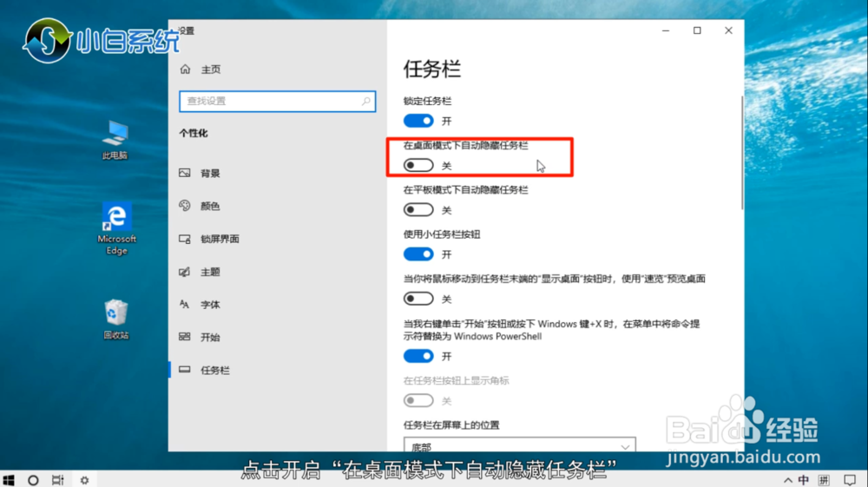The image size is (868, 487).
Task: Turn off Windows PowerShell replacement toggle
Action: click(418, 356)
